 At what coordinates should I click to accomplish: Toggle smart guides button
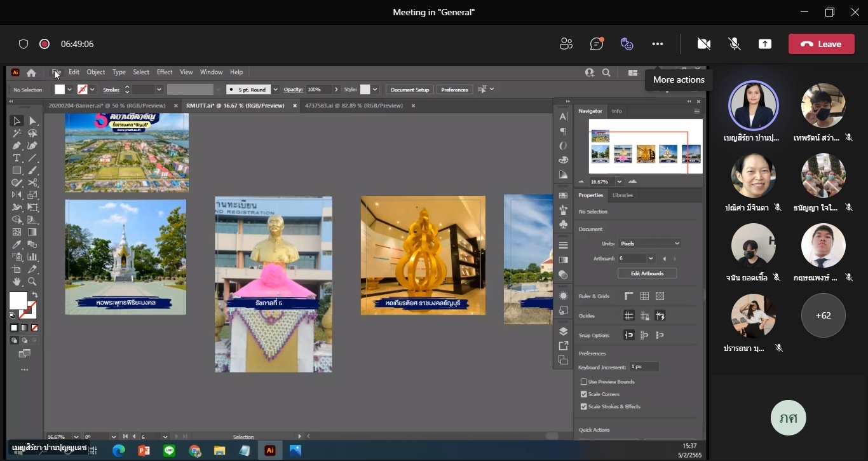(x=660, y=315)
